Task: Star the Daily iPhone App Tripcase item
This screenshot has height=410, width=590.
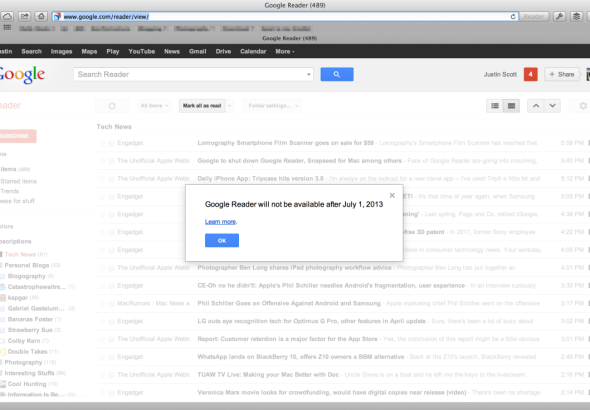Action: (102, 179)
